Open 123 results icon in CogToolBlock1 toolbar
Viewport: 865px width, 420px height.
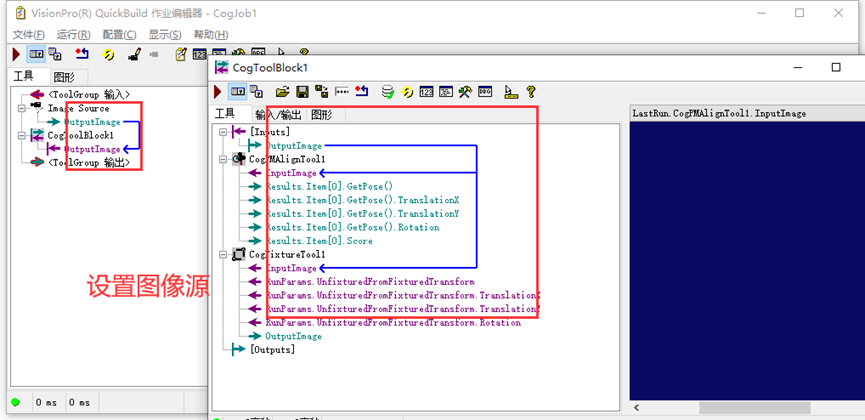pyautogui.click(x=426, y=92)
